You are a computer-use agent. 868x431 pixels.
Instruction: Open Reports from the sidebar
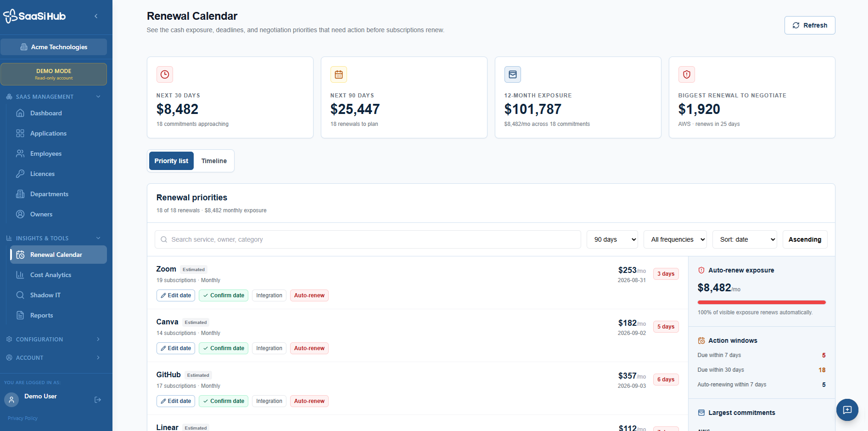(x=58, y=315)
